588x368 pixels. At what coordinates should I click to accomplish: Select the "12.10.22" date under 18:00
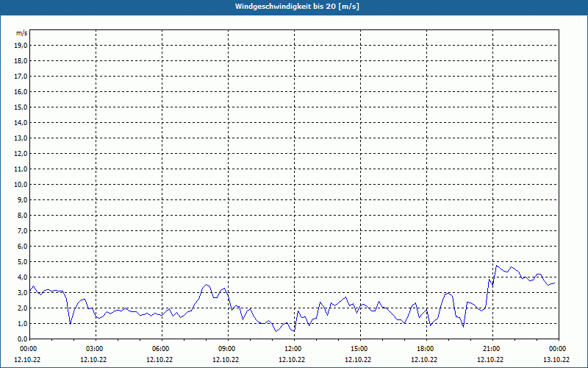coord(424,359)
